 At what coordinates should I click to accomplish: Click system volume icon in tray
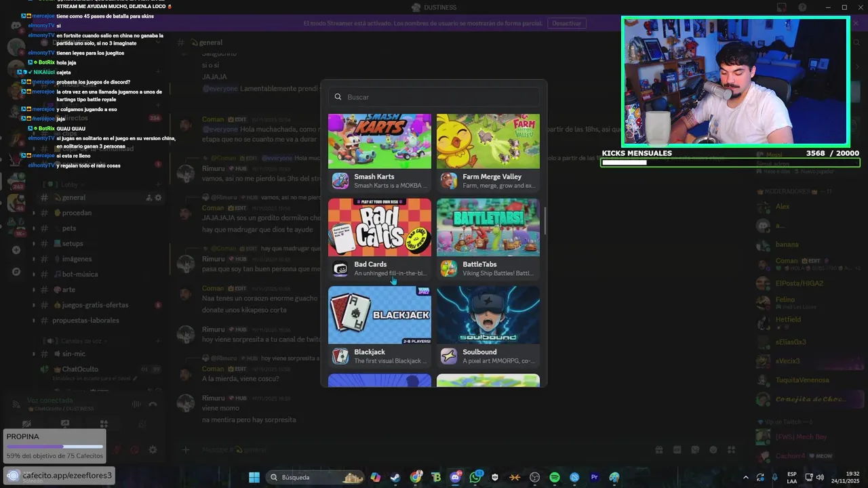click(x=820, y=477)
